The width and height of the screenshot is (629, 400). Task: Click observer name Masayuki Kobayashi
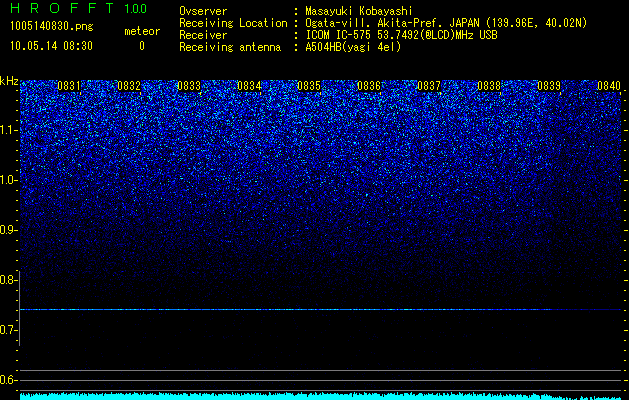tap(358, 11)
